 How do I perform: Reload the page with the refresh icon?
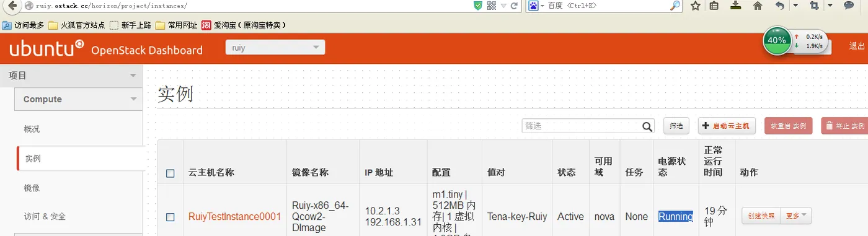click(x=514, y=6)
